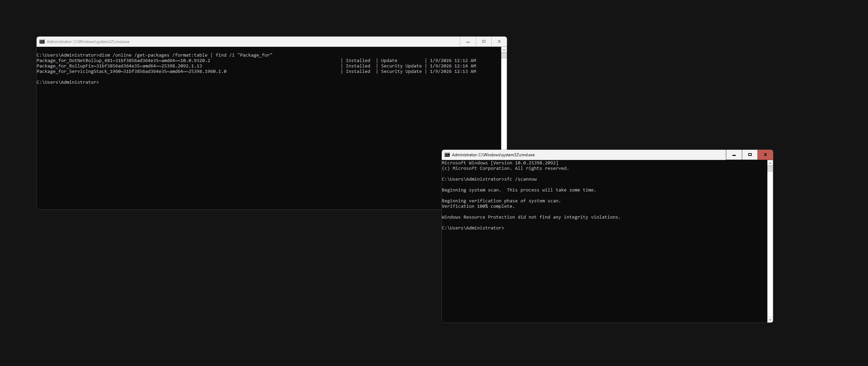Image resolution: width=868 pixels, height=366 pixels.
Task: Click the scroll up arrow in sfc window
Action: pyautogui.click(x=770, y=163)
